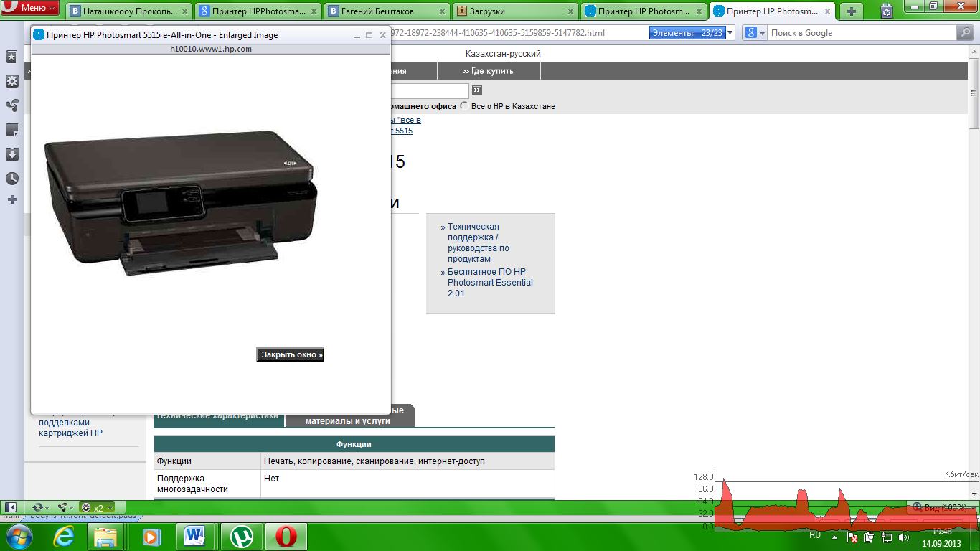Open Техническая поддержка / руководства link
980x551 pixels.
[x=479, y=242]
